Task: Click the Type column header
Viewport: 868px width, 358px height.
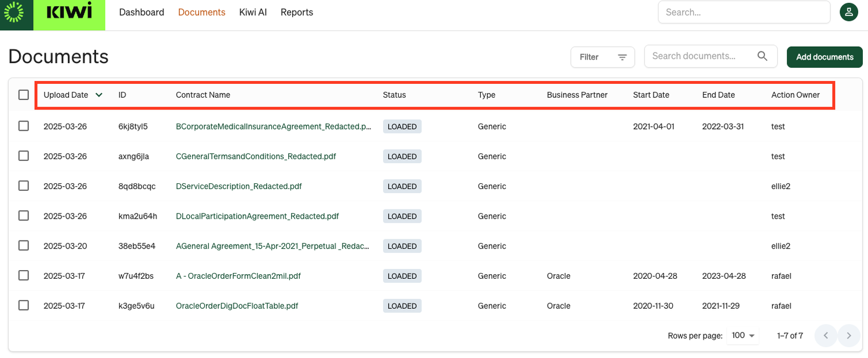Action: tap(487, 95)
